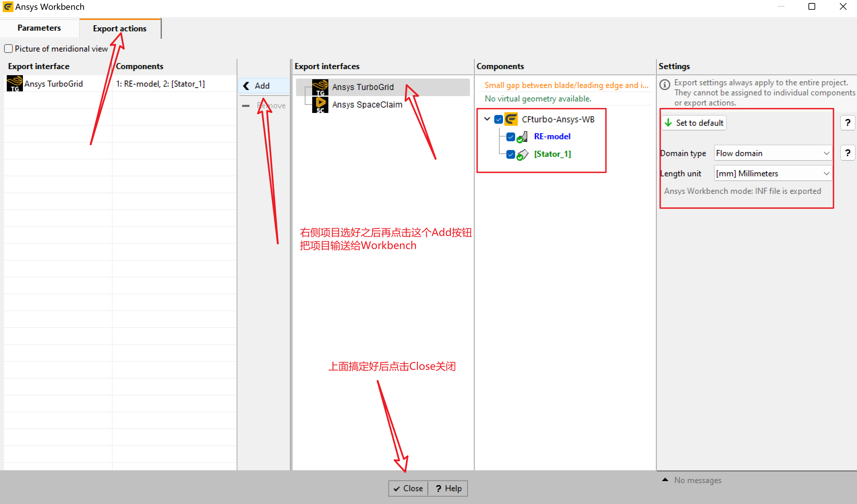Enable Picture of meridional view checkbox

[x=8, y=49]
